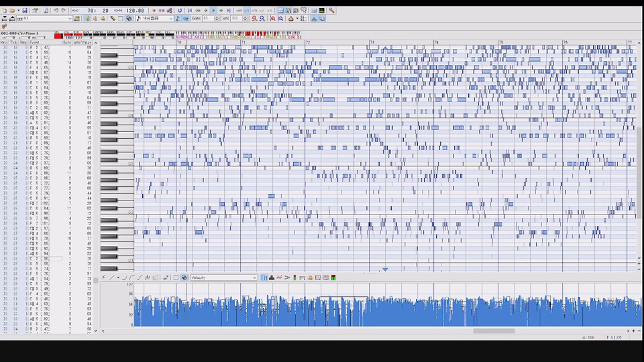644x362 pixels.
Task: Click the Undo arrow icon
Action: pos(56,11)
